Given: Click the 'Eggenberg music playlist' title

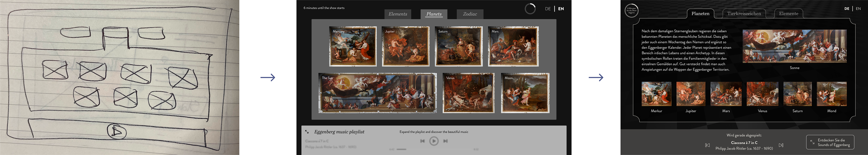Looking at the screenshot, I should coord(339,132).
